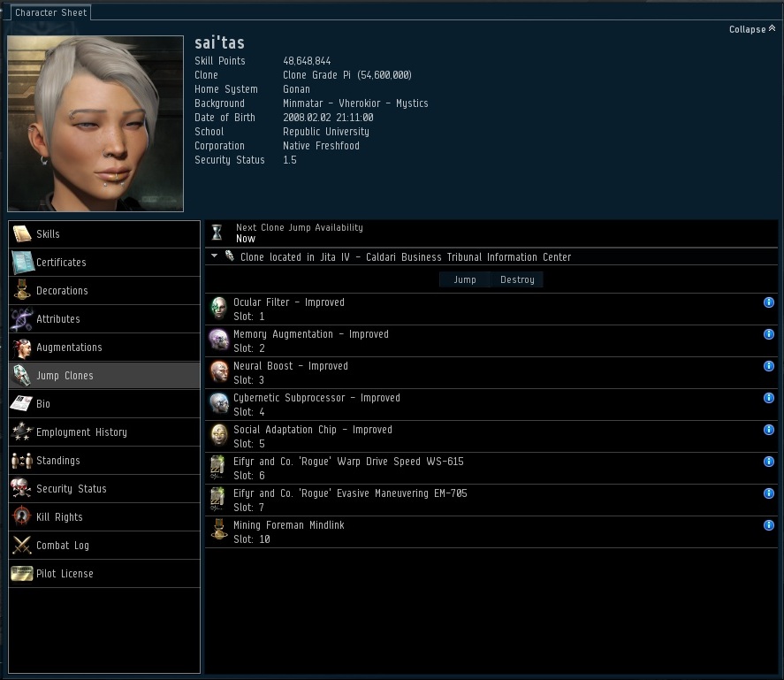Destroy the selected jump clone
Screen dimensions: 784x680
click(x=517, y=279)
